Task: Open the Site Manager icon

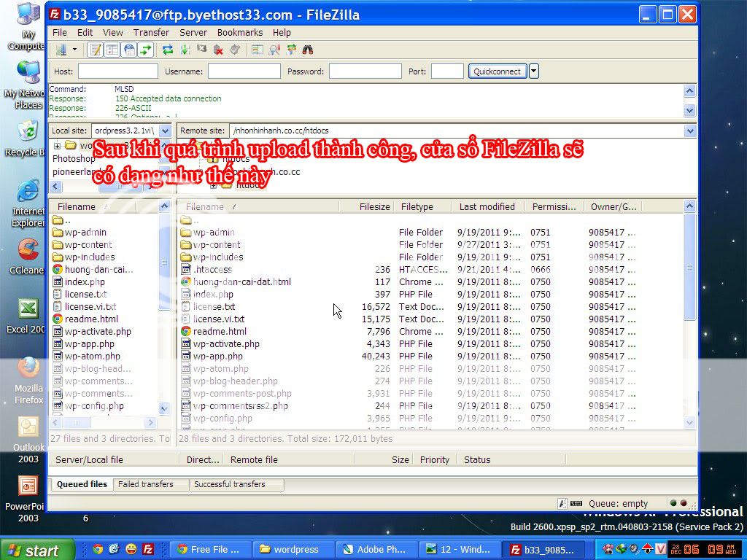Action: [61, 50]
